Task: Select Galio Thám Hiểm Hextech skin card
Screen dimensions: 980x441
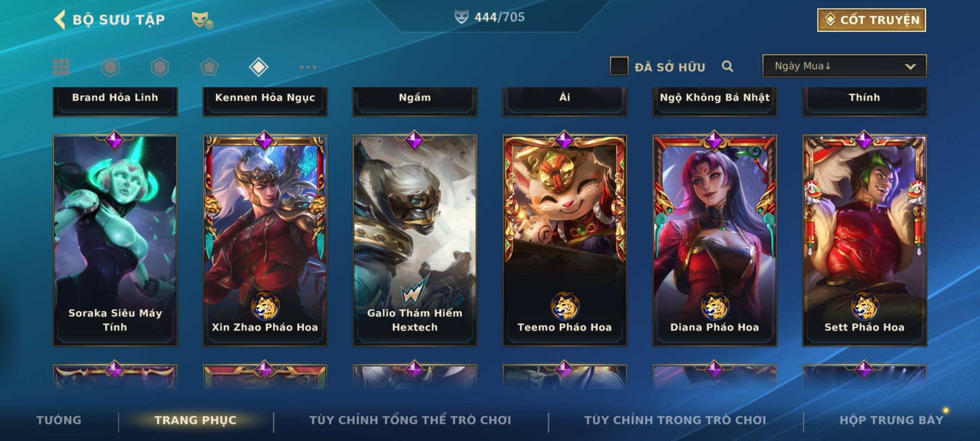Action: click(415, 241)
